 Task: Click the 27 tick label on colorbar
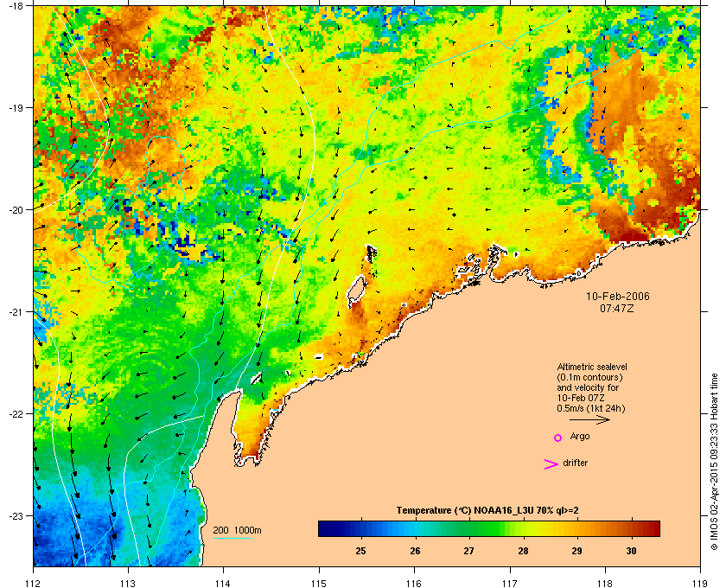click(x=469, y=551)
